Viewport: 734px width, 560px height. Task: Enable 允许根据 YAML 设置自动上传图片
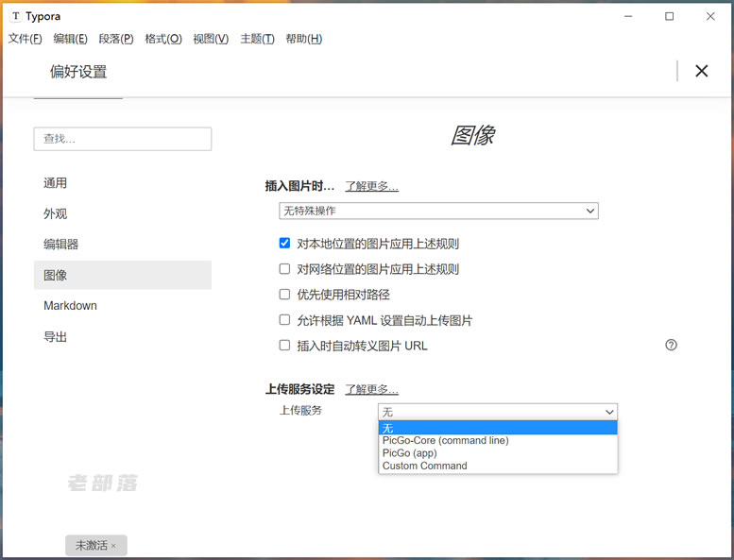[284, 320]
